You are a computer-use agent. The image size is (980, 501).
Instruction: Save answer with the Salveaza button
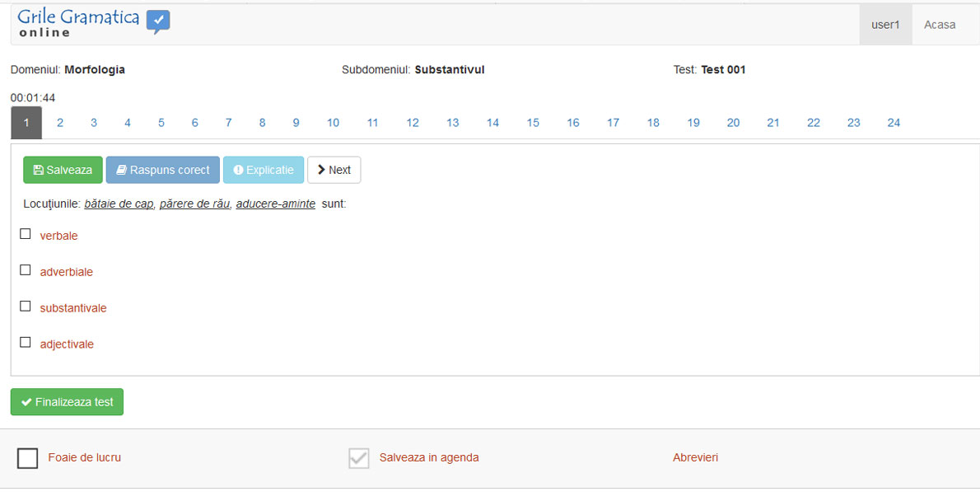pos(63,170)
